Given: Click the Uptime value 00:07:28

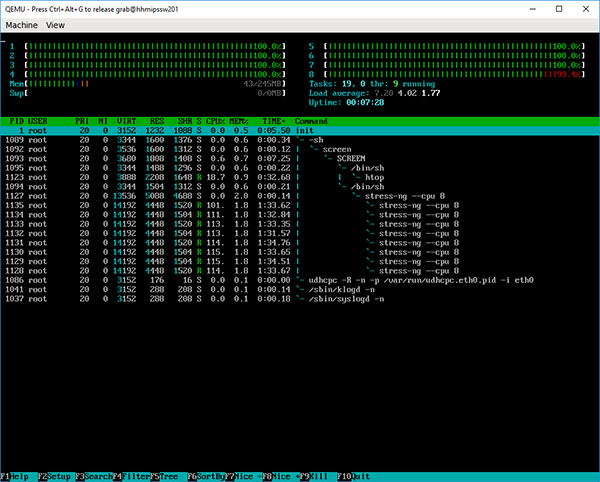Looking at the screenshot, I should click(x=365, y=103).
